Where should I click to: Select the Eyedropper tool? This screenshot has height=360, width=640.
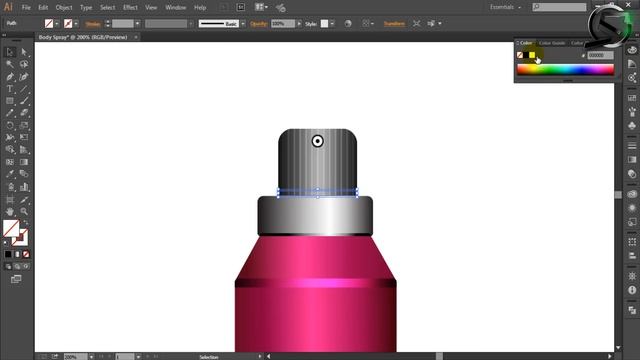[x=10, y=174]
